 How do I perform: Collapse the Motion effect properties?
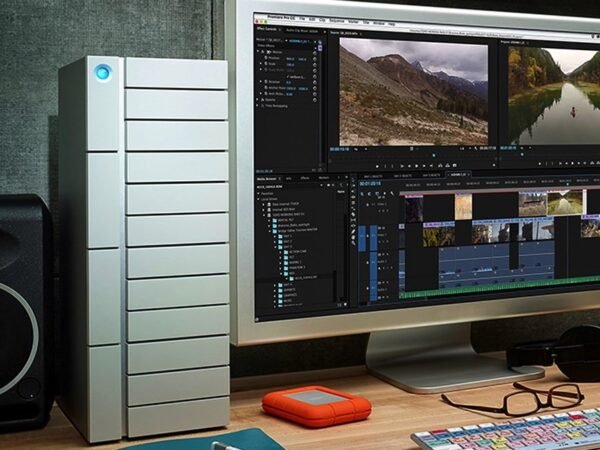click(258, 51)
